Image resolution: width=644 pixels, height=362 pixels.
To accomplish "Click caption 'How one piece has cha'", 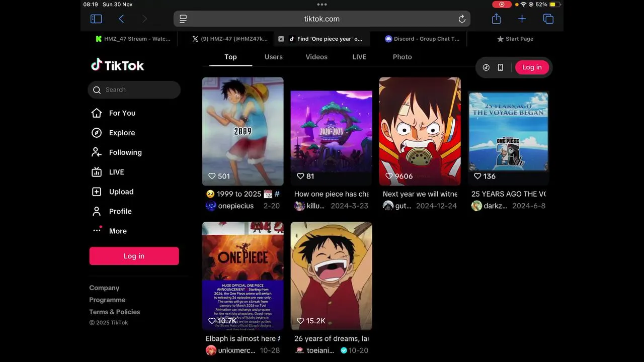I will click(x=332, y=194).
